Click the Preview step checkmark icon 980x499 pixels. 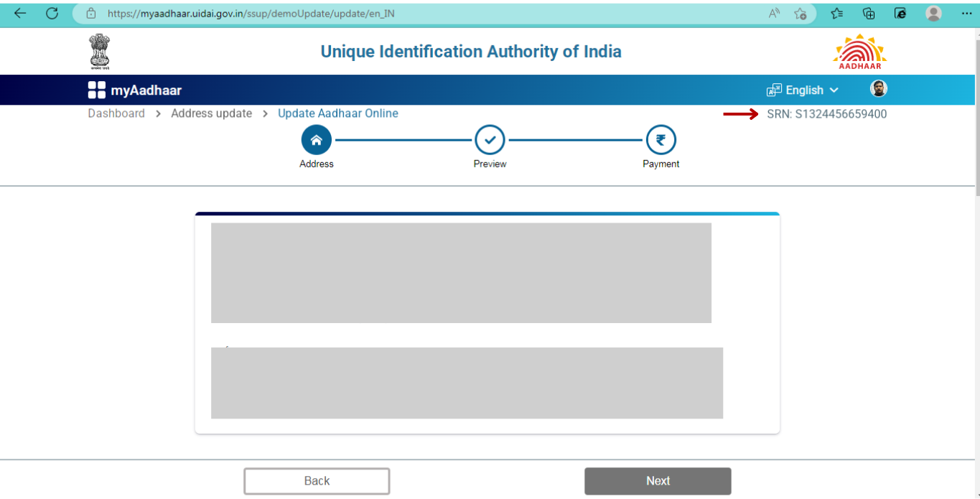(x=490, y=139)
